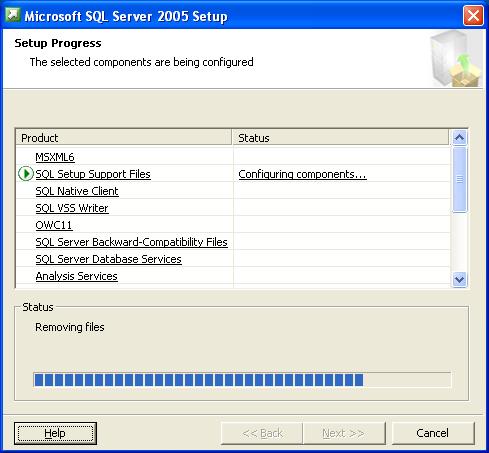Click the scroll down arrow of product list
Image resolution: width=489 pixels, height=453 pixels.
pos(460,279)
